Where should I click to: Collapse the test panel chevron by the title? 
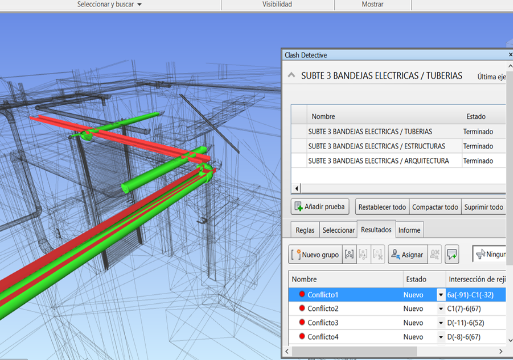tap(291, 75)
